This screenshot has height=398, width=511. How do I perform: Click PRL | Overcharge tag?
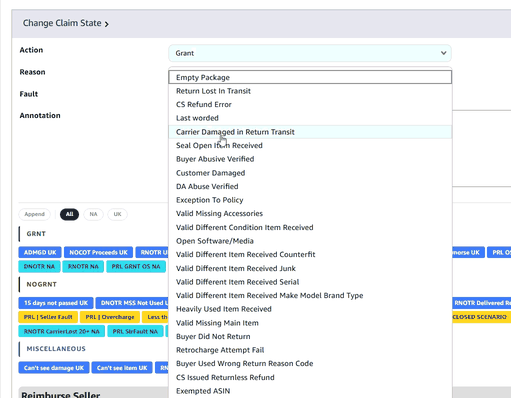point(110,317)
